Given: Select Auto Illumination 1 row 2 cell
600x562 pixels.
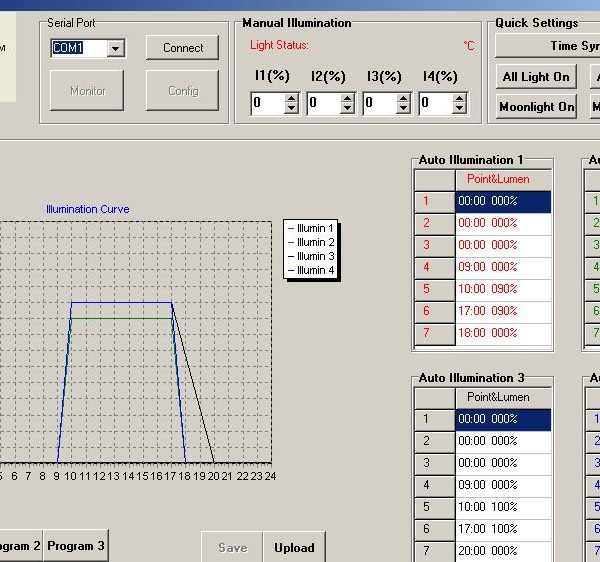Looking at the screenshot, I should click(503, 223).
